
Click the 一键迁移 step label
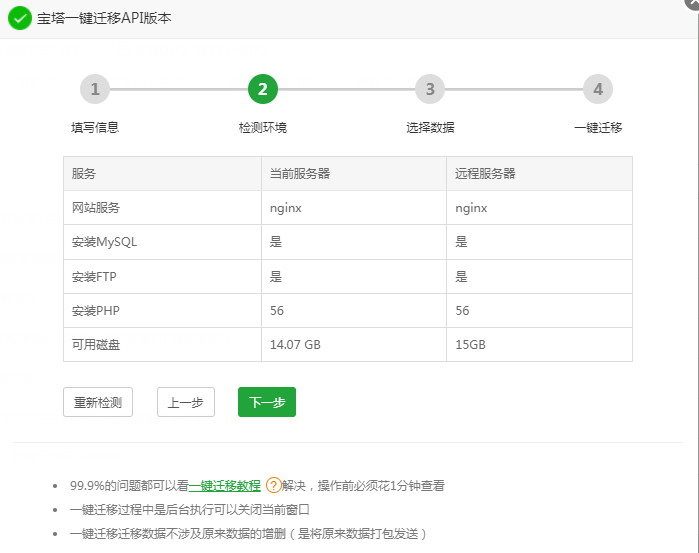coord(598,128)
